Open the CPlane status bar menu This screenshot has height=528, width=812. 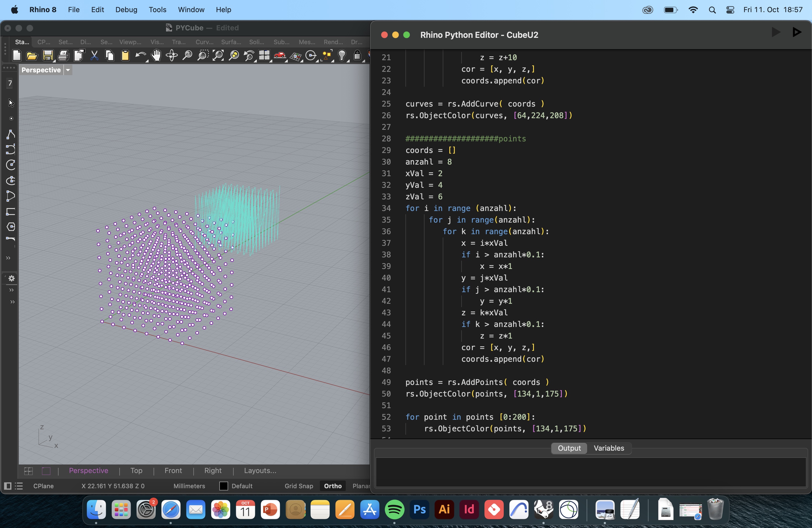coord(43,486)
